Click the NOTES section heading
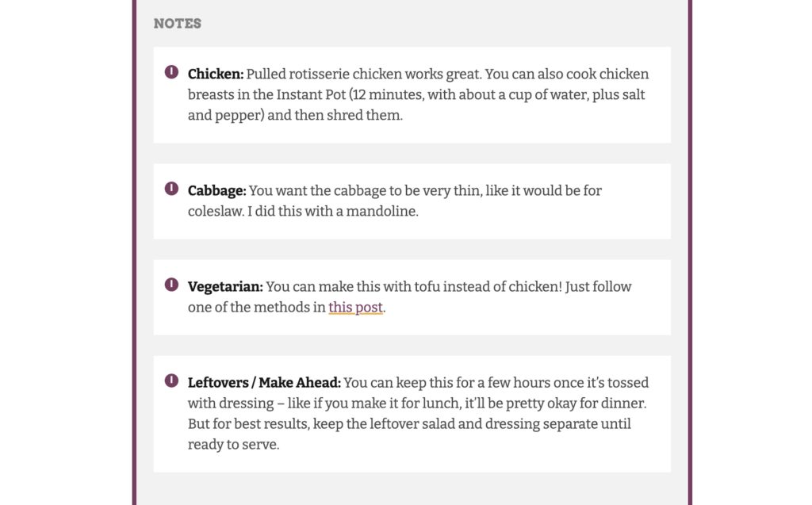Screen dimensions: 812x505 coord(178,23)
